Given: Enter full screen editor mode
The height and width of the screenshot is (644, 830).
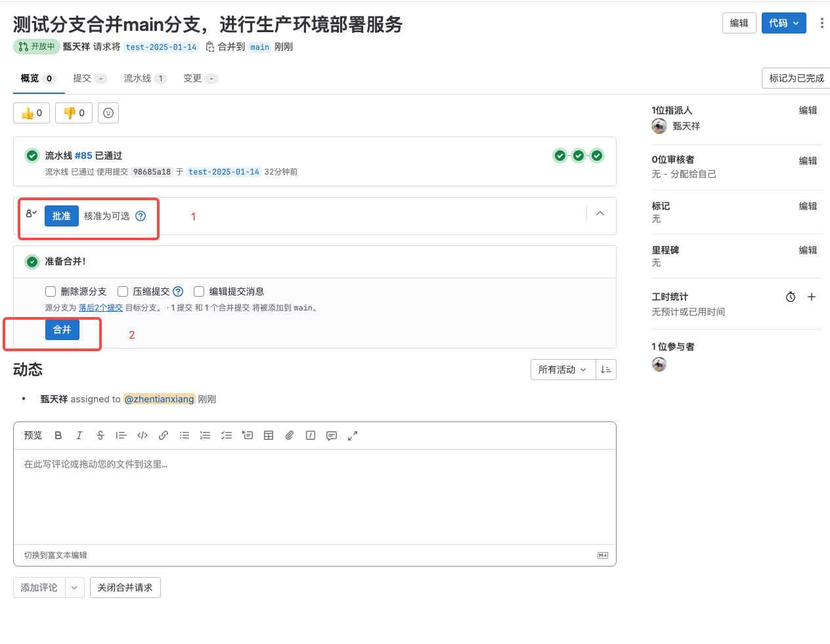Looking at the screenshot, I should click(x=353, y=435).
